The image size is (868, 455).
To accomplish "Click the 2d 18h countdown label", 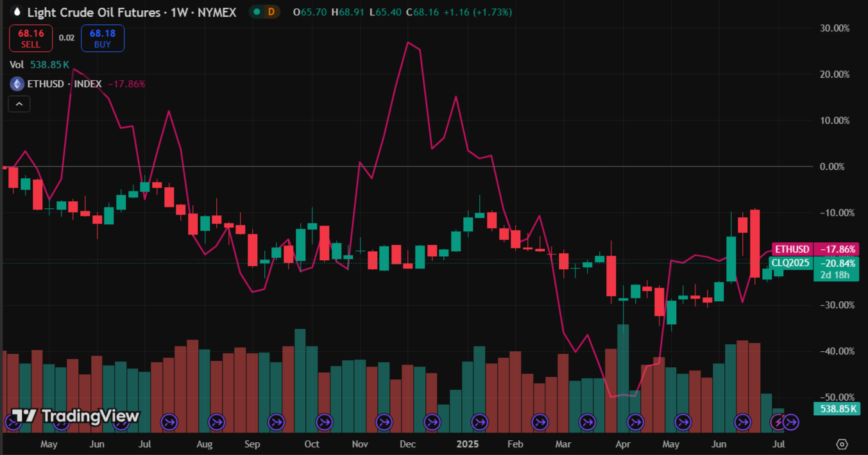I will point(835,276).
